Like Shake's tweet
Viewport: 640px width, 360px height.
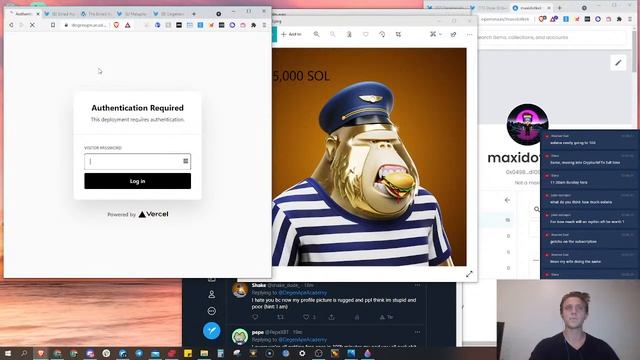[x=306, y=317]
